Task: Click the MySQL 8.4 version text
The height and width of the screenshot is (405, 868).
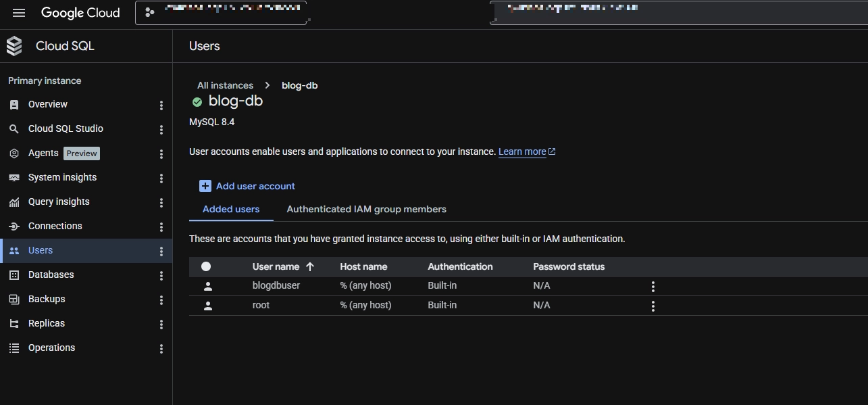Action: point(212,122)
